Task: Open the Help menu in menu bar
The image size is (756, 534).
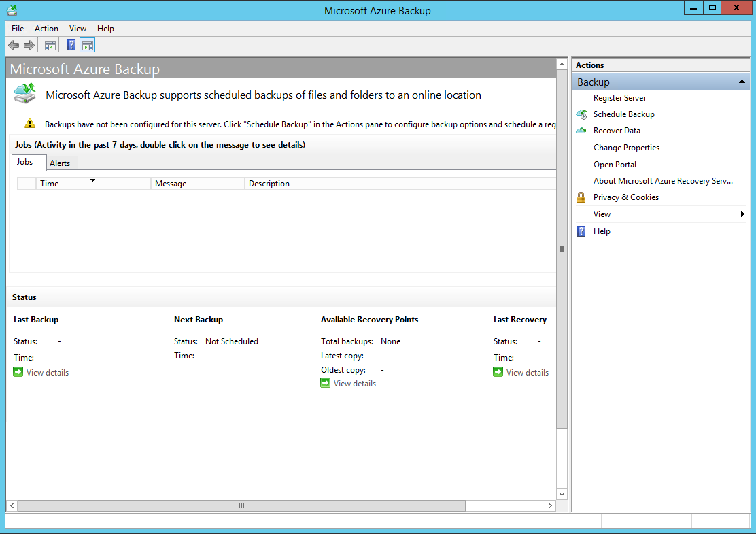Action: 105,29
